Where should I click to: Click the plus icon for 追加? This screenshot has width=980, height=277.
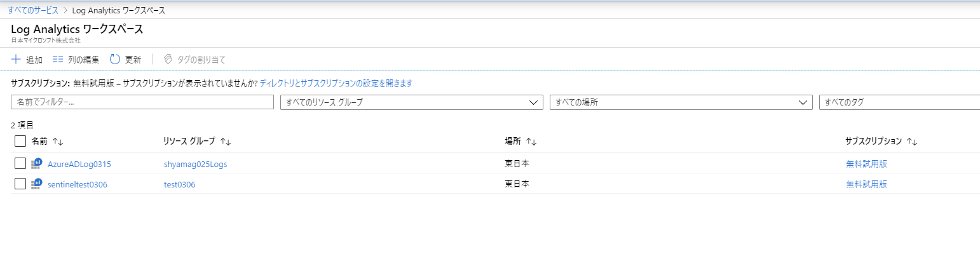[x=17, y=60]
